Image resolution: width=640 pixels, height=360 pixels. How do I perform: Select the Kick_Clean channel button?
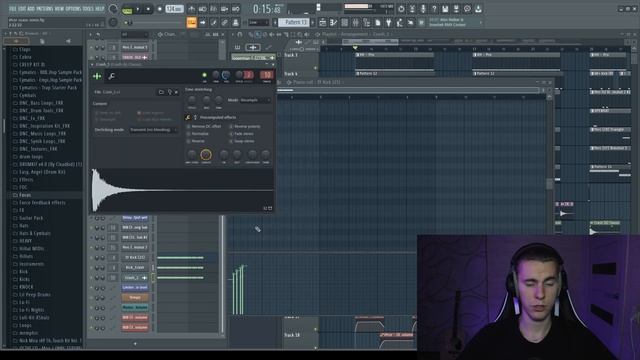(x=135, y=268)
